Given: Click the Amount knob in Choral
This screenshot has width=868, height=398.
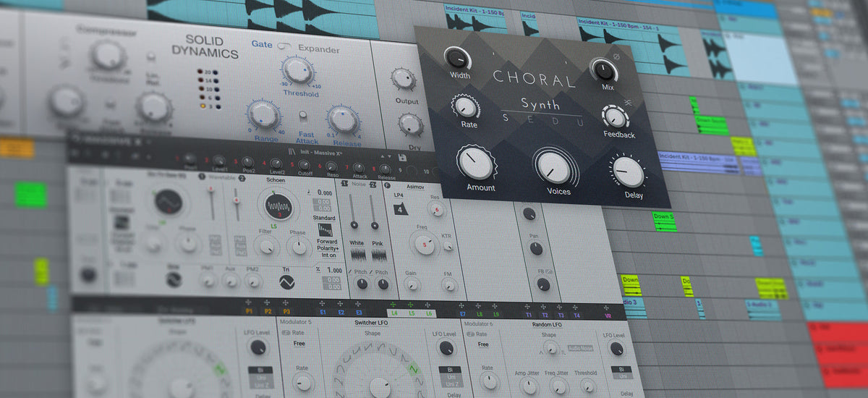Looking at the screenshot, I should pos(475,164).
